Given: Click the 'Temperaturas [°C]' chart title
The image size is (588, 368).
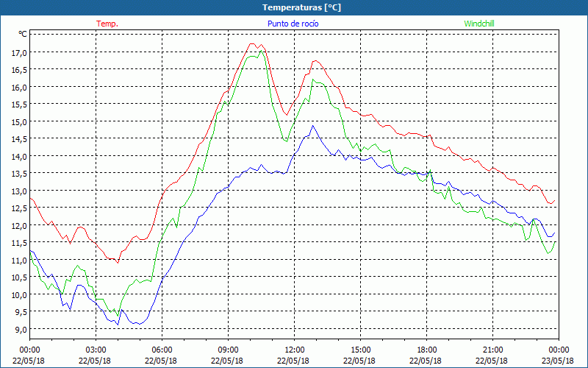Looking at the screenshot, I should pos(301,7).
